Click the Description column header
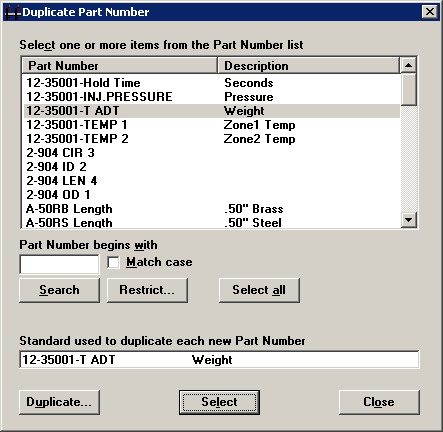 pos(308,65)
